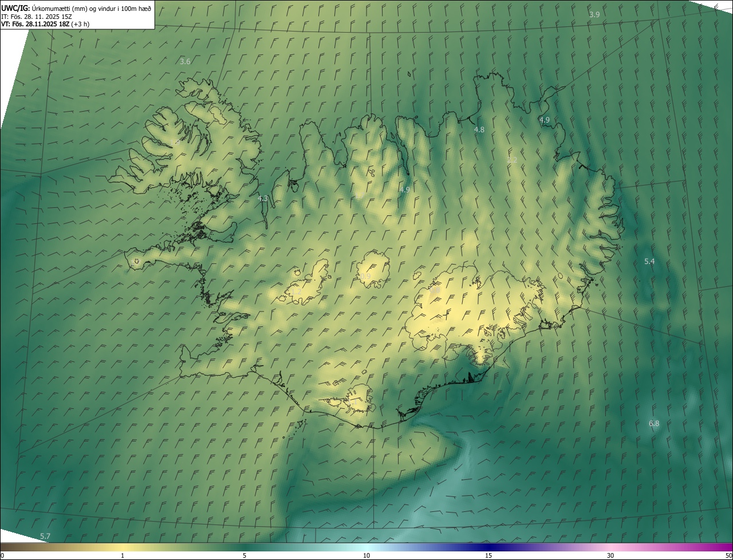Click the 4.3 value label on the map

[x=263, y=199]
